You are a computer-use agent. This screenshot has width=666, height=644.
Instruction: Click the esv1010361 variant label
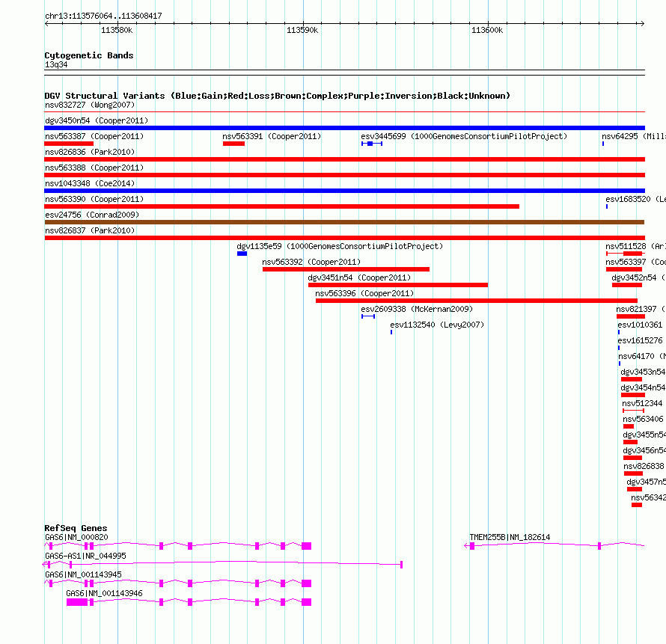[x=640, y=325]
